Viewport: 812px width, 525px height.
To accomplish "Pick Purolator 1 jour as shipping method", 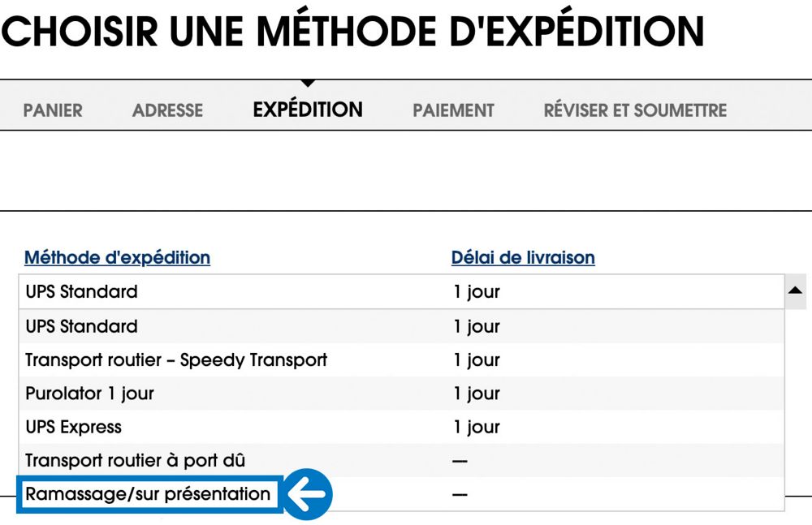I will point(89,393).
